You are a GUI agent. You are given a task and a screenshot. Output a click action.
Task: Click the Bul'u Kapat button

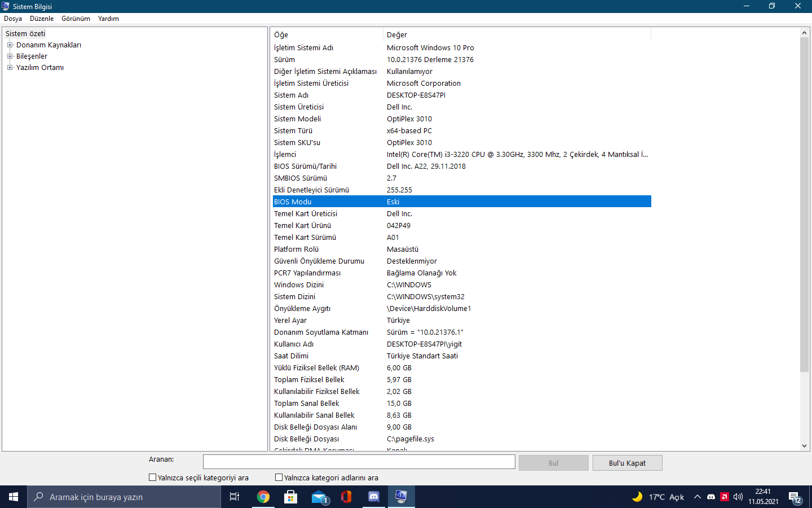[x=628, y=463]
